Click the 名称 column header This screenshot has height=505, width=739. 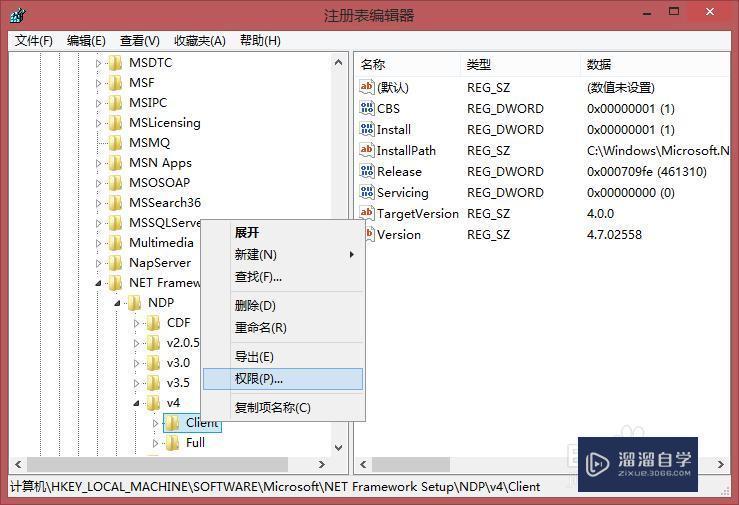point(408,65)
